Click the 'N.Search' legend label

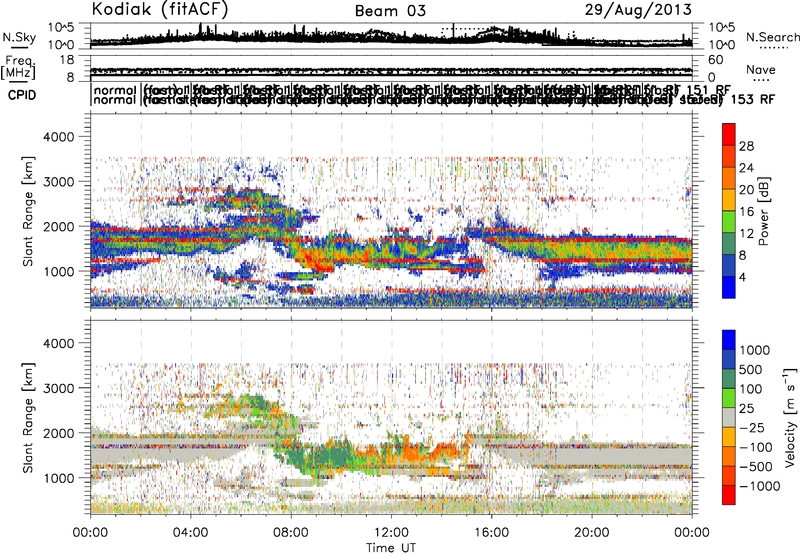click(x=772, y=37)
